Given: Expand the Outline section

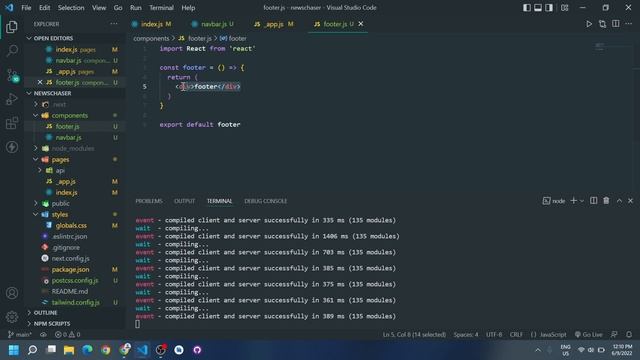Looking at the screenshot, I should click(x=45, y=313).
